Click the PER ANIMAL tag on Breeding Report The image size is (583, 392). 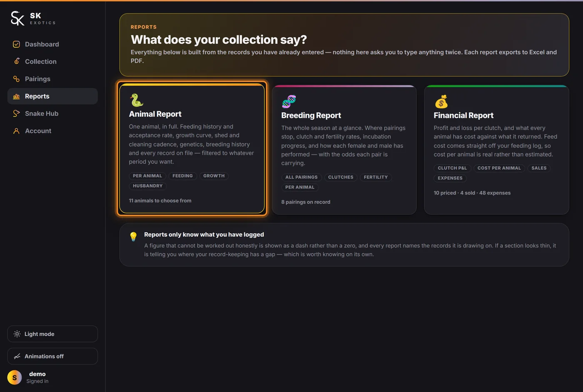click(x=300, y=187)
